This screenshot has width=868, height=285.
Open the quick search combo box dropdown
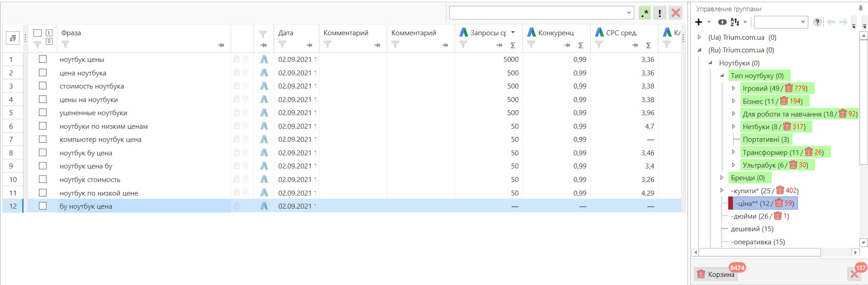(x=629, y=13)
